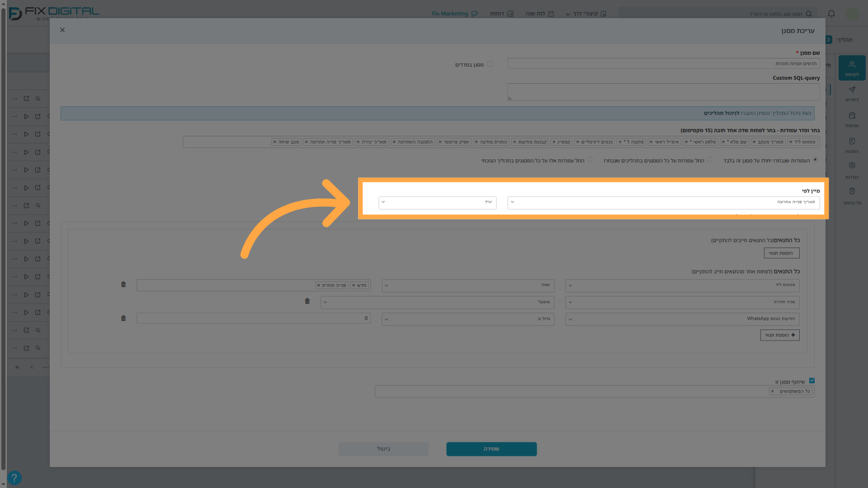The width and height of the screenshot is (868, 488).
Task: Open the הודעות ווצאפ WhatsApp field dropdown
Action: [683, 319]
